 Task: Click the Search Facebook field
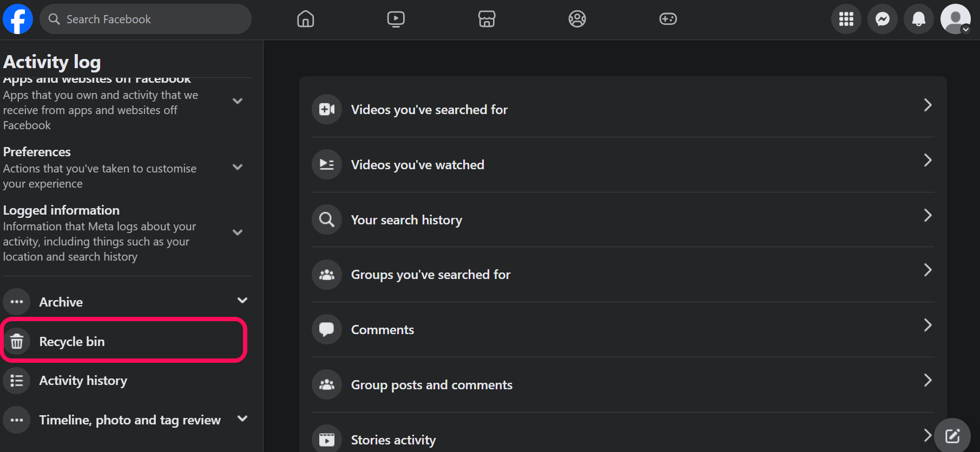coord(152,19)
